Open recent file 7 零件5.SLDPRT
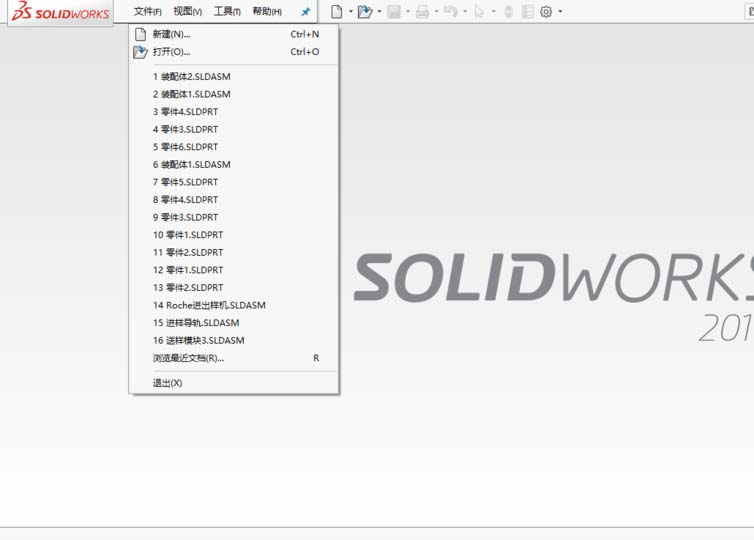This screenshot has height=540, width=754. coord(234,182)
